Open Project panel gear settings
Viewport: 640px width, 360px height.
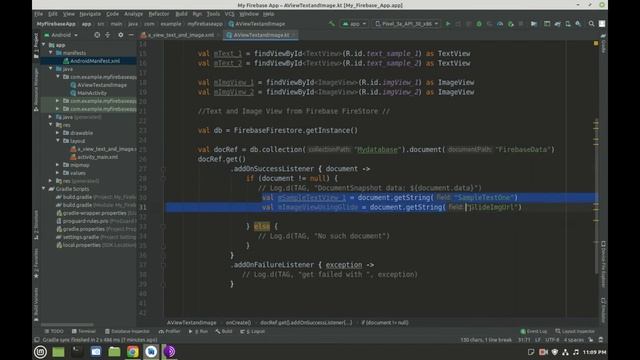[120, 35]
